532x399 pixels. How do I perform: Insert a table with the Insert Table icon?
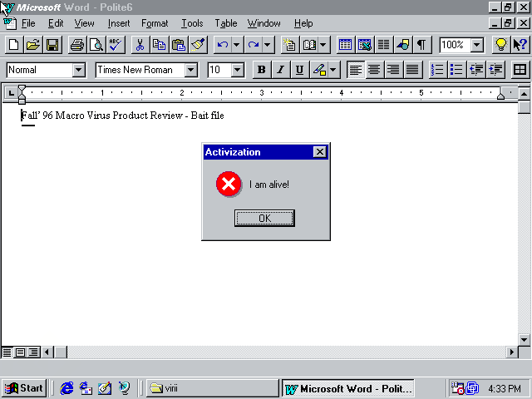(346, 45)
